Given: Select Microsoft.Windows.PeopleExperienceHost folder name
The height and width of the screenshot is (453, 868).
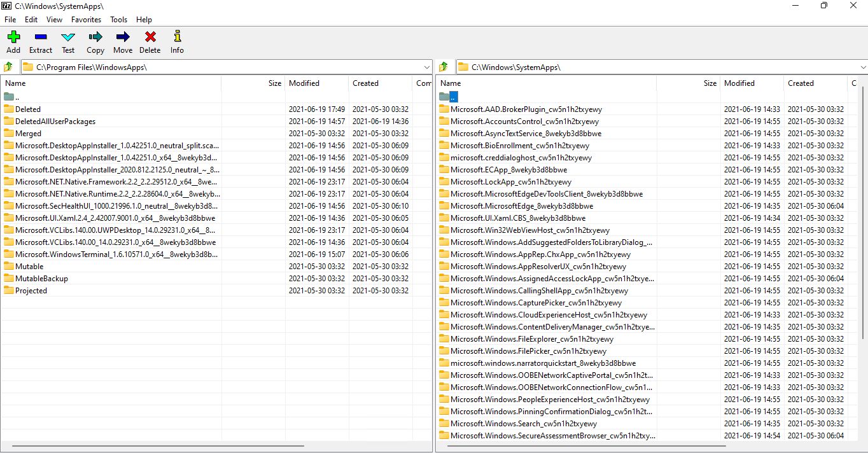Looking at the screenshot, I should pyautogui.click(x=550, y=399).
